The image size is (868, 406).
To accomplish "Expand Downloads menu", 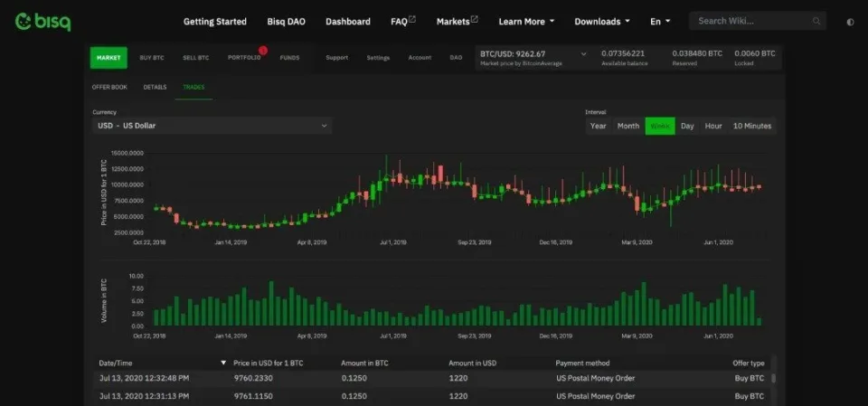I will 602,22.
